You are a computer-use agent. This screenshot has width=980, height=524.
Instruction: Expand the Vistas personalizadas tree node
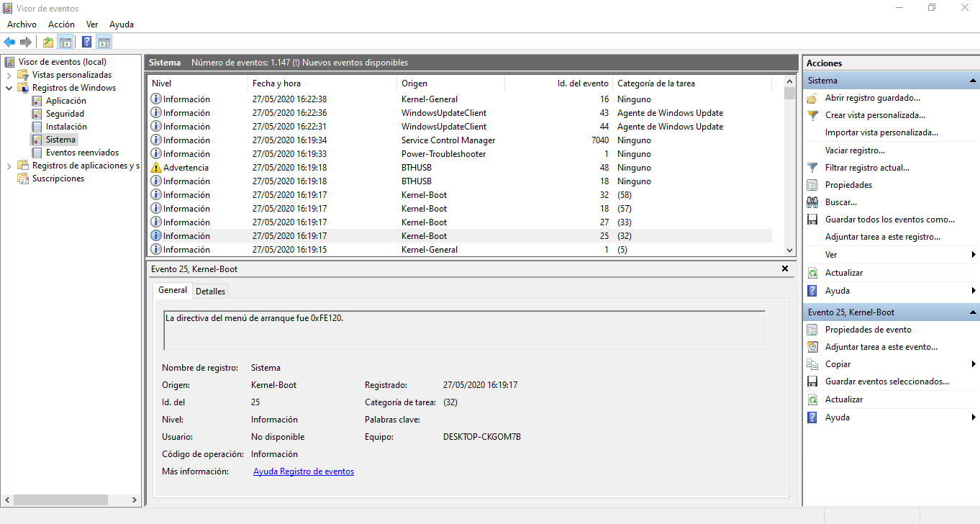tap(9, 75)
